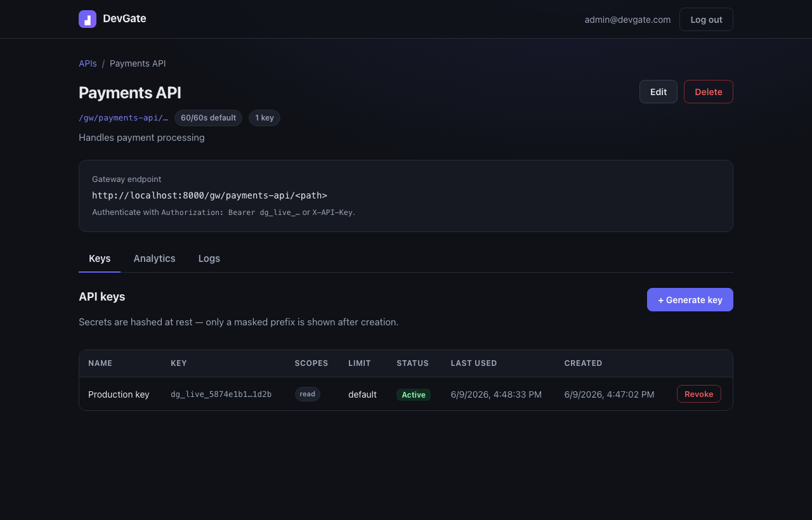Click the gateway endpoint URL

pos(209,195)
